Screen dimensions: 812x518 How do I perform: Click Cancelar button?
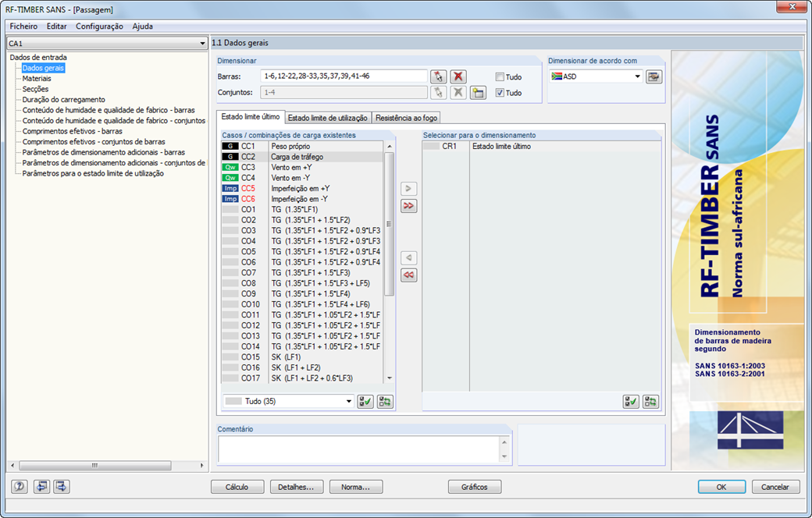tap(775, 487)
